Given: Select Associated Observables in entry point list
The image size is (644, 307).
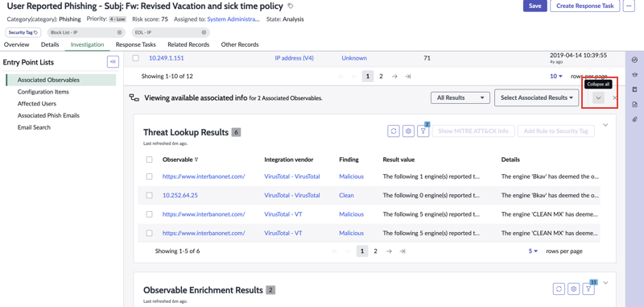Looking at the screenshot, I should coord(61,80).
